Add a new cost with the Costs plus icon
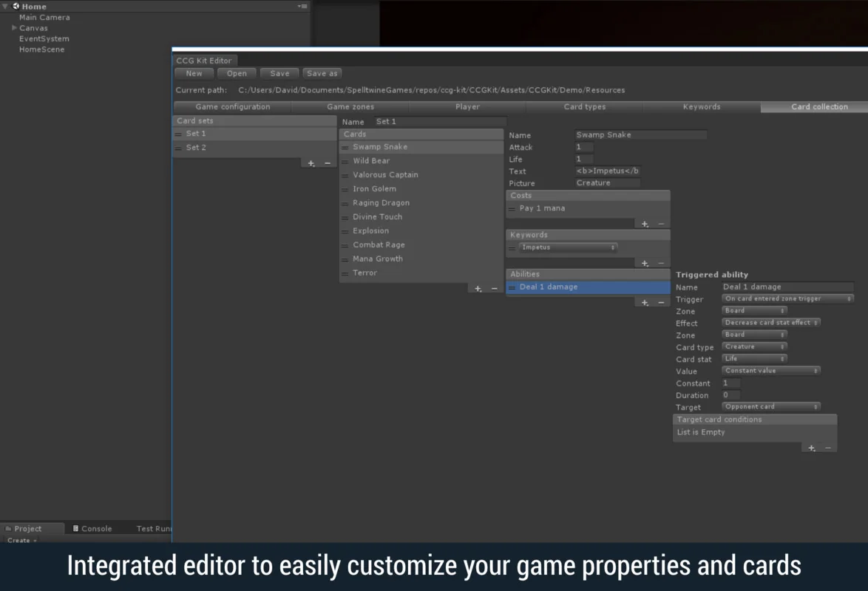 click(644, 223)
